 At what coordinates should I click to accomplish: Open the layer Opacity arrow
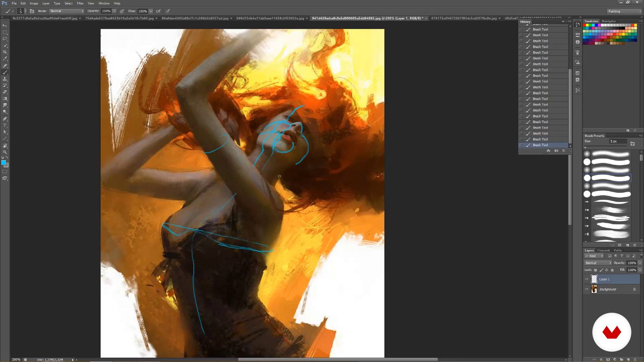coord(640,263)
